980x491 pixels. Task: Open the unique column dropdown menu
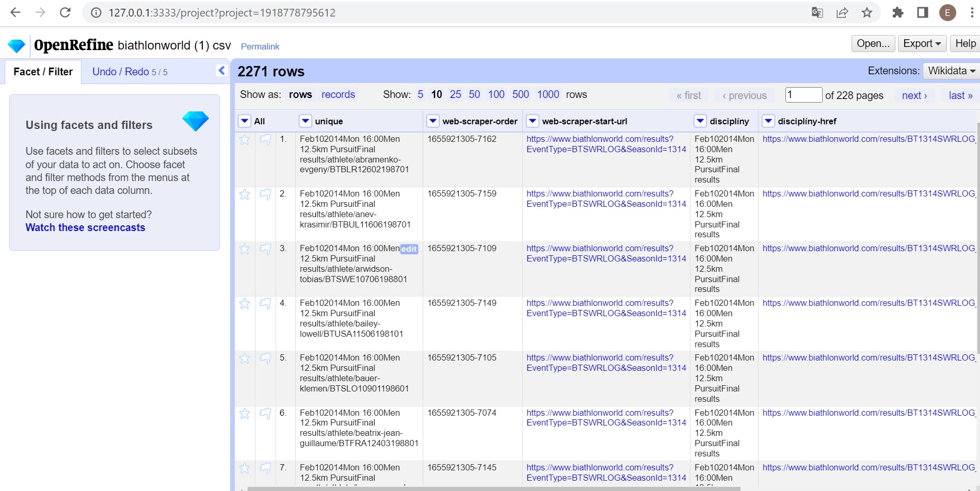click(306, 121)
